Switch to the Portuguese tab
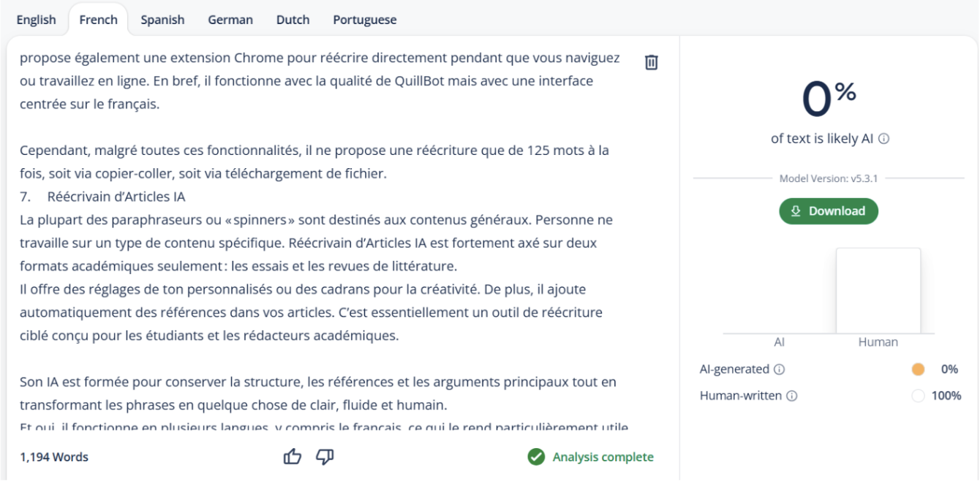Screen dimensions: 980x481 tap(365, 20)
